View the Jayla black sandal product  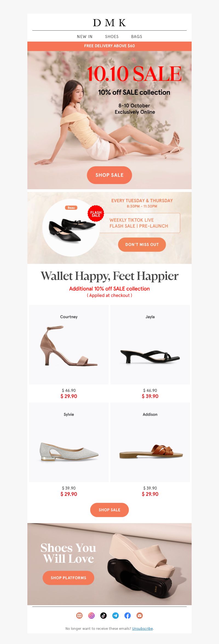coord(150,345)
